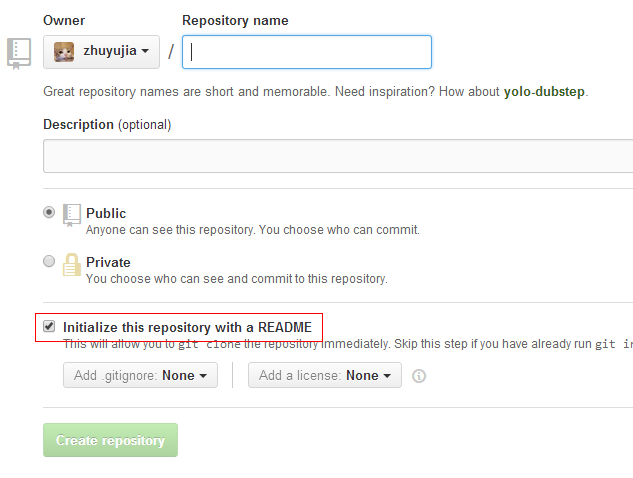Focus the Repository name text field

pos(307,52)
